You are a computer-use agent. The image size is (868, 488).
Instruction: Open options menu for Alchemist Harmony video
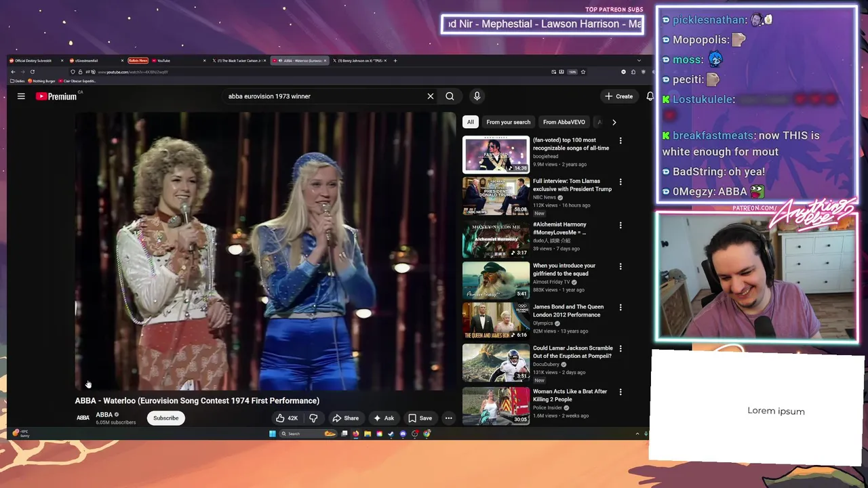coord(620,225)
